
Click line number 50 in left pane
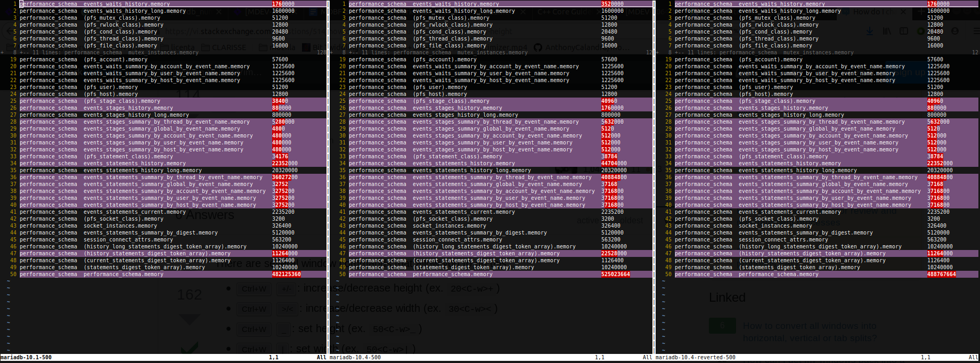13,275
